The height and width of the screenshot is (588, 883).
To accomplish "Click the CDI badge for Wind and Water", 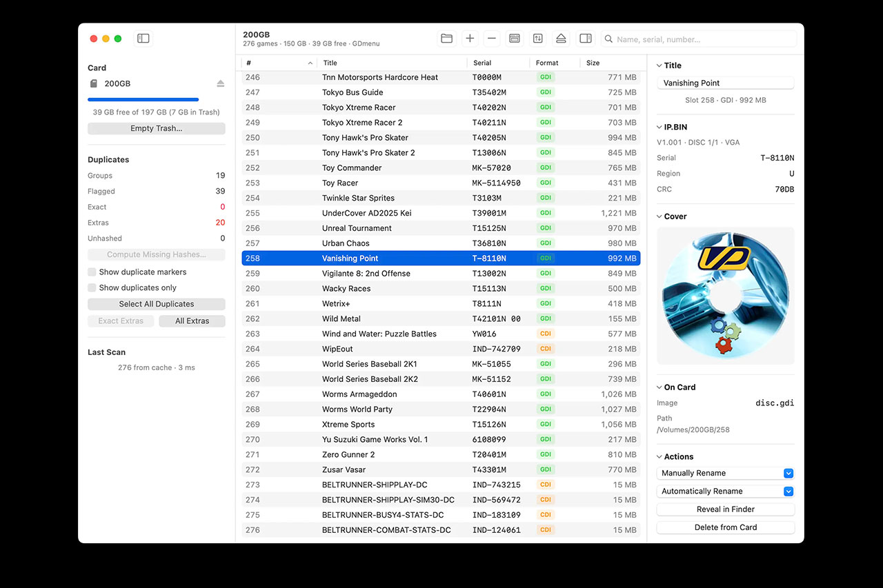I will pyautogui.click(x=546, y=334).
